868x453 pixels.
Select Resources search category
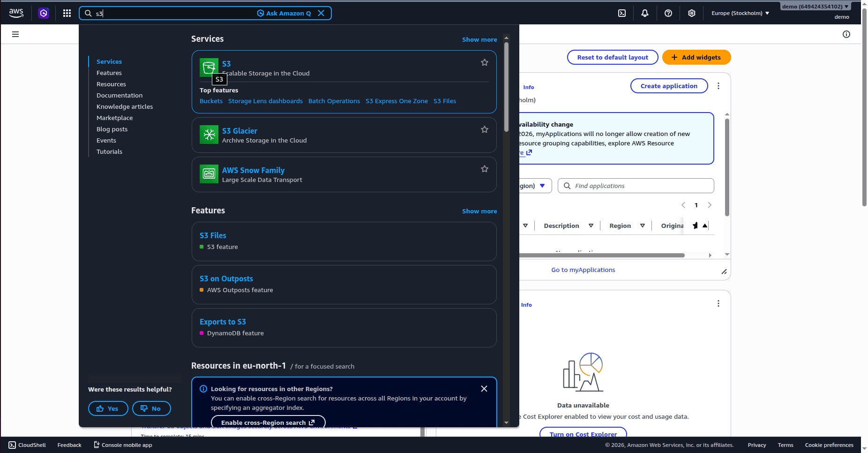tap(111, 84)
